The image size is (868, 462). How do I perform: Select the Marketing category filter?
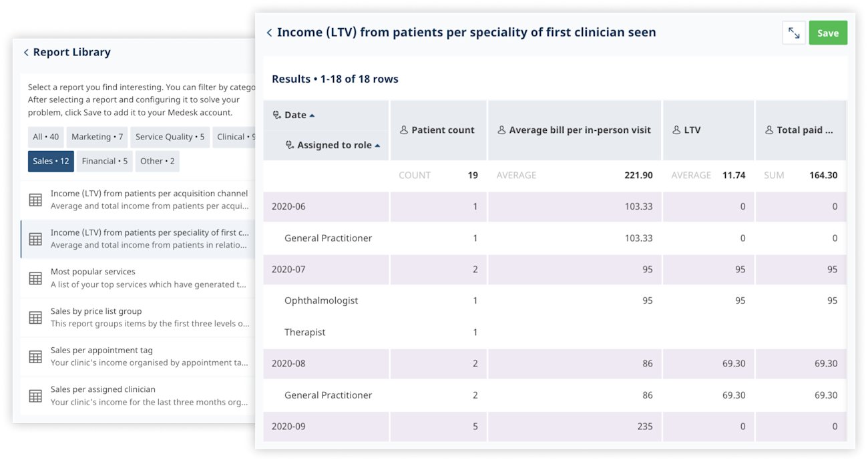[x=97, y=137]
